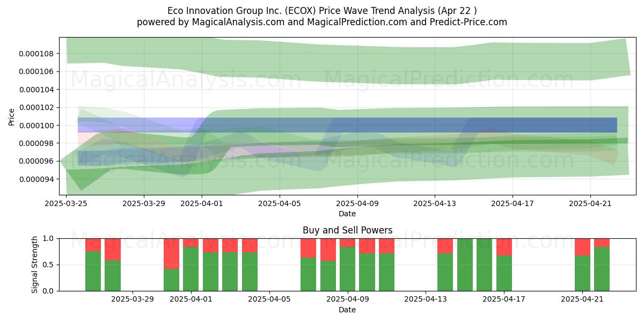This screenshot has width=644, height=322.
Task: Click the 'Price' y-axis label
Action: tap(12, 116)
